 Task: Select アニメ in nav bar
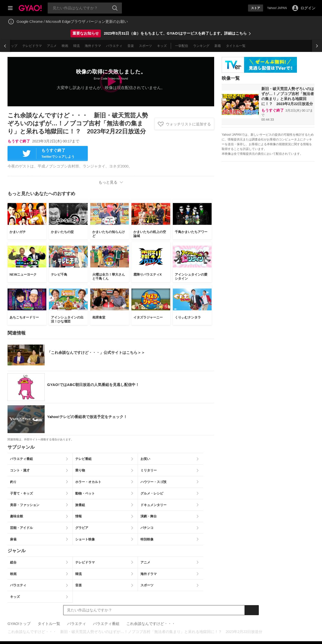coord(52,46)
